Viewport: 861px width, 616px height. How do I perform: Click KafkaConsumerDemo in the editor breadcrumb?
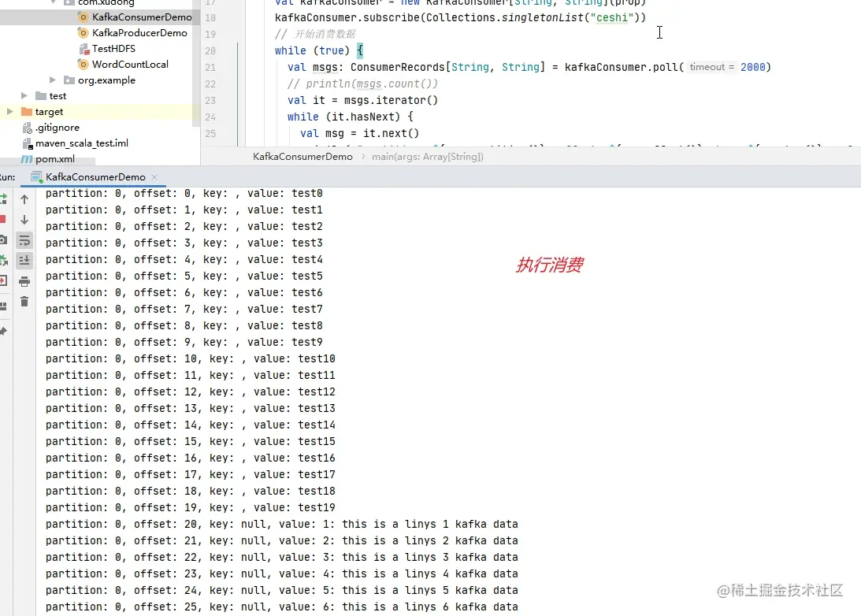coord(302,157)
